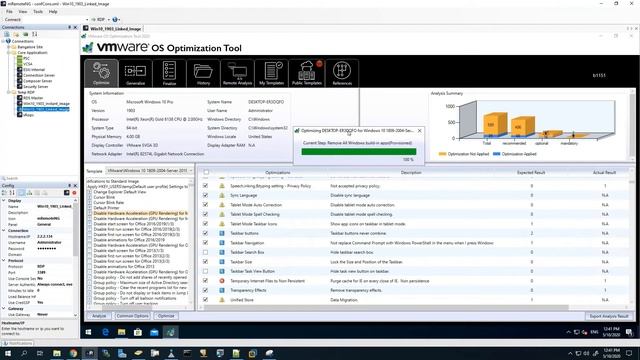
Task: Uncheck the Unified Store checkbox
Action: (x=206, y=300)
